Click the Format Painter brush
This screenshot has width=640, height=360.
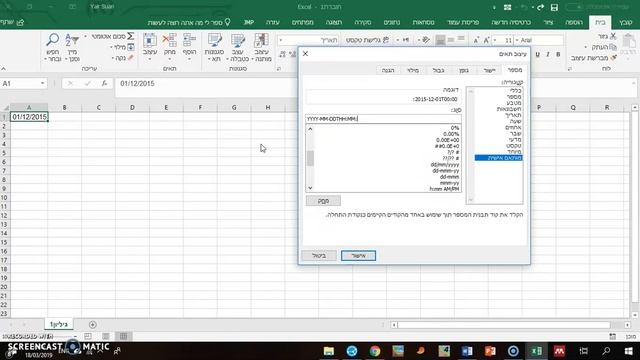[x=613, y=58]
